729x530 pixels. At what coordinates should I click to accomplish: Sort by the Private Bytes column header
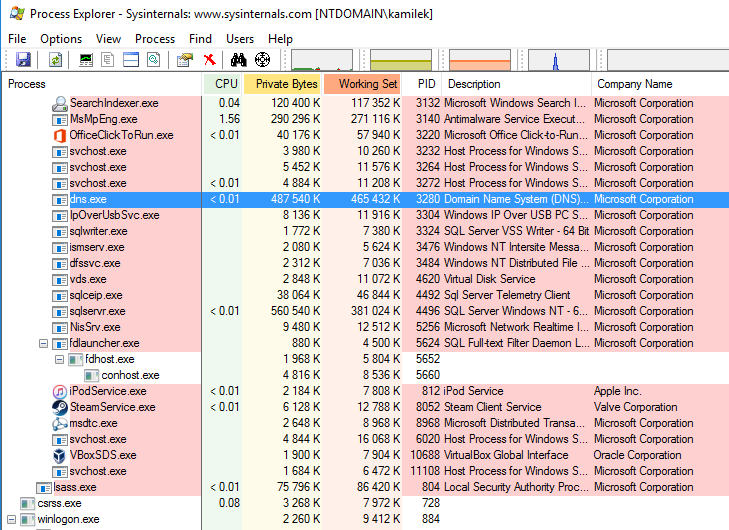282,84
